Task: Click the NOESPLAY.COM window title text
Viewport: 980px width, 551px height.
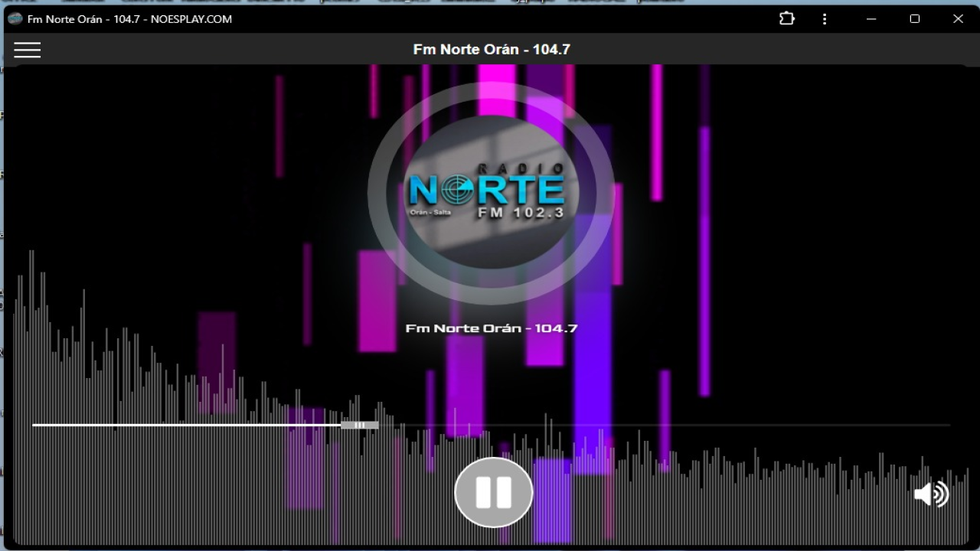Action: (x=191, y=19)
